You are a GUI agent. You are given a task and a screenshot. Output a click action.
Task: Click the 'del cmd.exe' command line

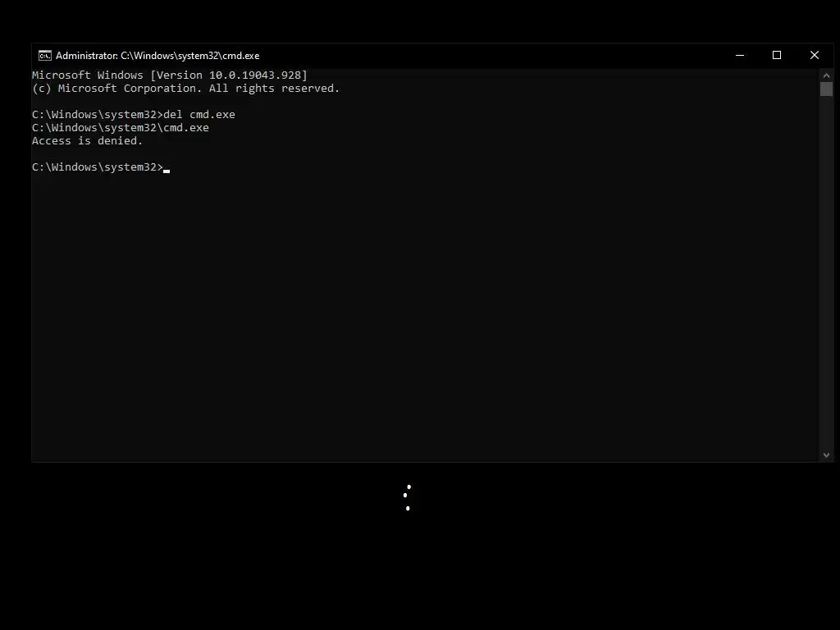pyautogui.click(x=134, y=115)
